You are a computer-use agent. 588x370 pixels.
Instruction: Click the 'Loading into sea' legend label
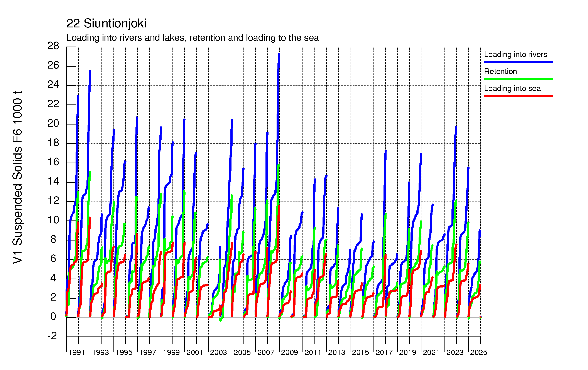point(512,88)
